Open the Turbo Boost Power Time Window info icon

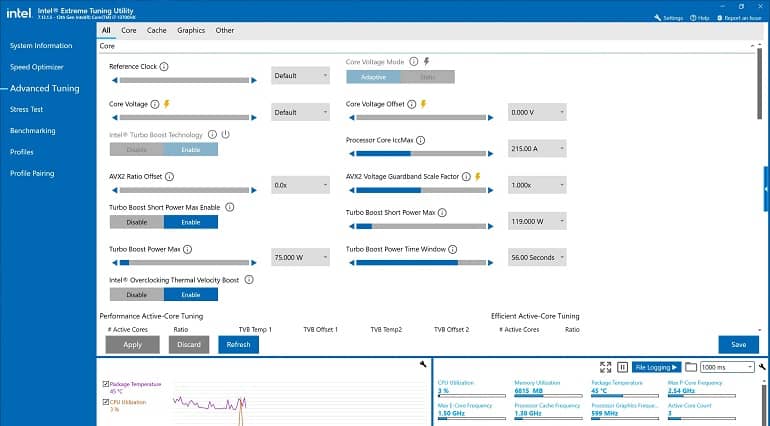pyautogui.click(x=452, y=250)
